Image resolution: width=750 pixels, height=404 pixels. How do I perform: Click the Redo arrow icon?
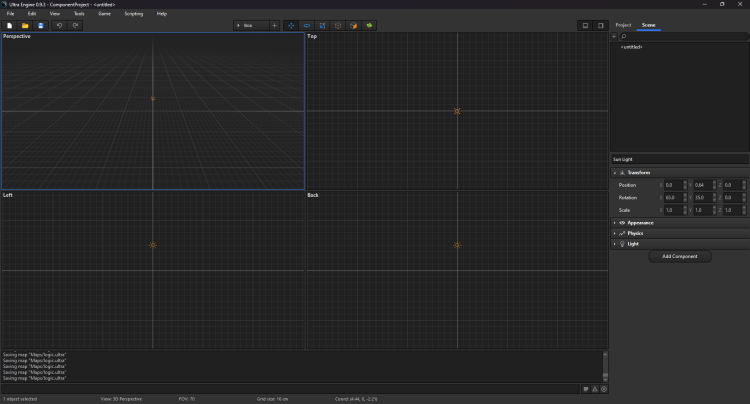point(76,25)
